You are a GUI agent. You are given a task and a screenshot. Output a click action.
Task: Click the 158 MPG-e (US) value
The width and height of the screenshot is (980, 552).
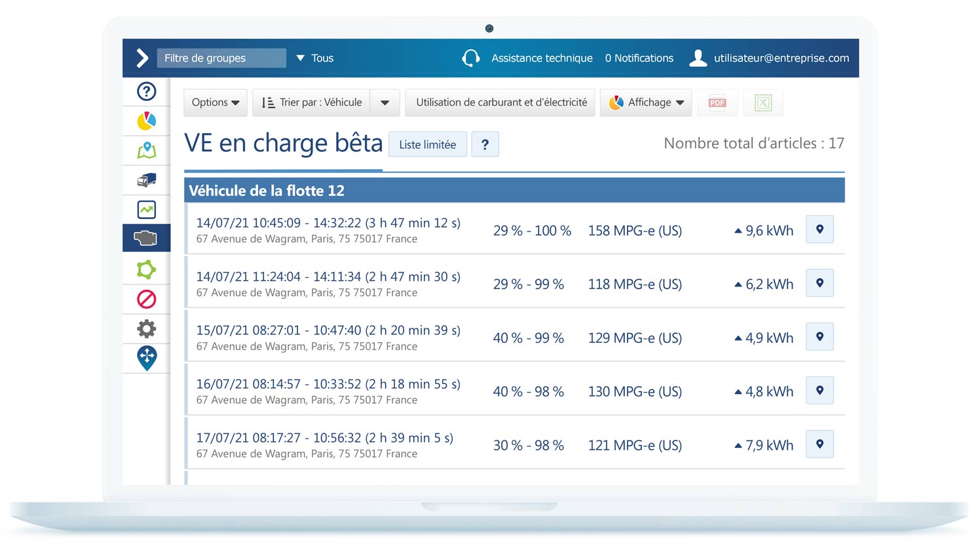click(635, 231)
